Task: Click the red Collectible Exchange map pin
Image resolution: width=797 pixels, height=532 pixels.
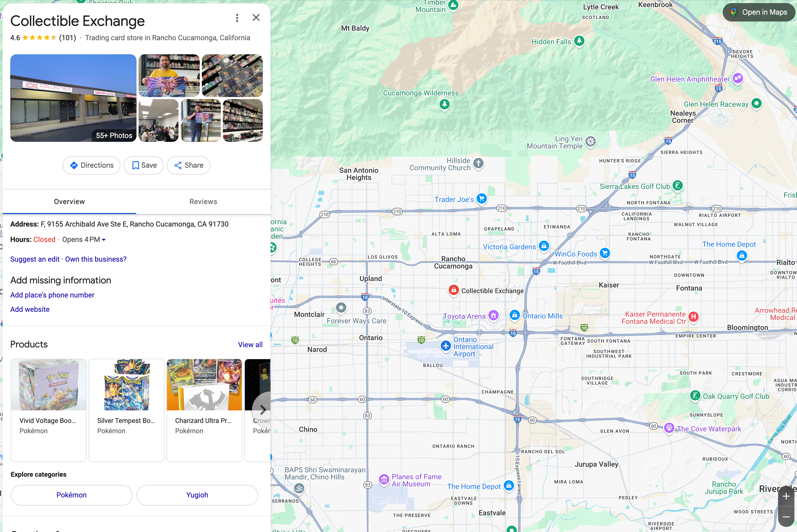Action: [454, 290]
